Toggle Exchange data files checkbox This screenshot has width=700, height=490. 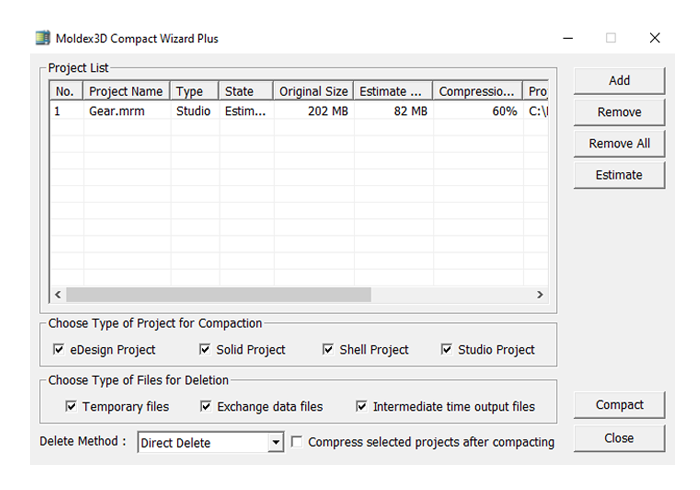click(x=206, y=406)
